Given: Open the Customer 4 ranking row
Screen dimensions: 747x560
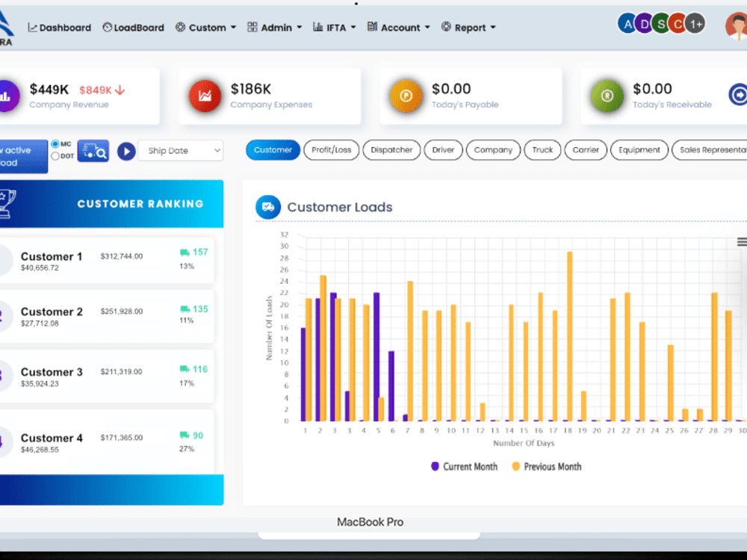Looking at the screenshot, I should tap(107, 441).
